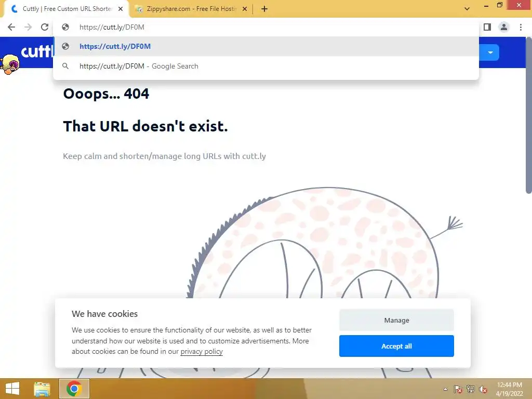Open the privacy policy link
The width and height of the screenshot is (532, 399).
click(202, 352)
